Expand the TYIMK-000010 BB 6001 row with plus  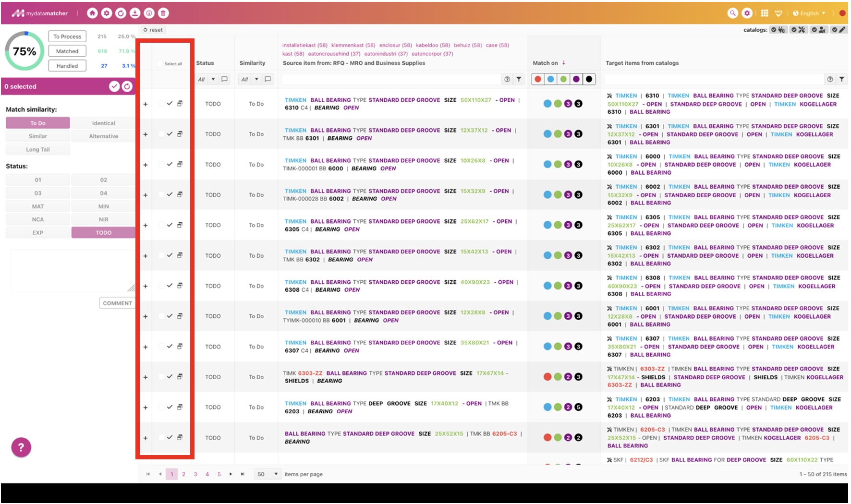click(x=146, y=316)
